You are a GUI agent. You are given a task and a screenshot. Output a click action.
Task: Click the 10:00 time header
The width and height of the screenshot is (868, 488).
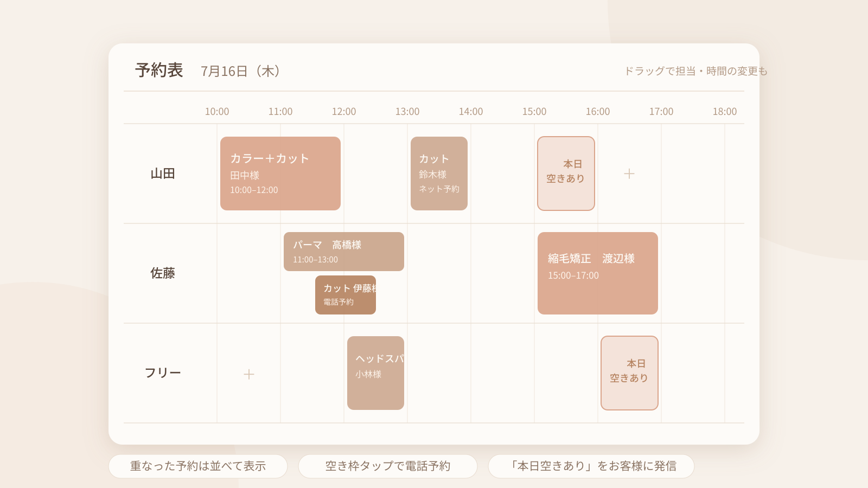tap(217, 112)
